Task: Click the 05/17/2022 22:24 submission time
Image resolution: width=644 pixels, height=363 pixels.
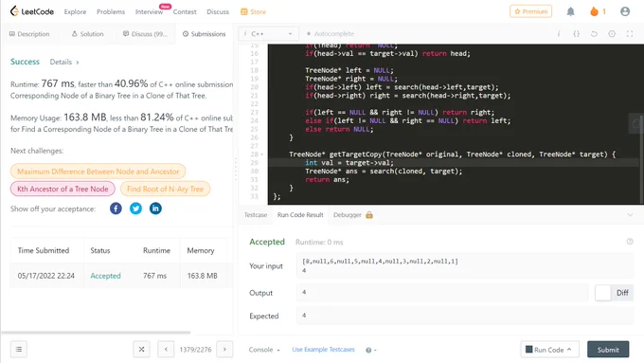Action: 46,276
